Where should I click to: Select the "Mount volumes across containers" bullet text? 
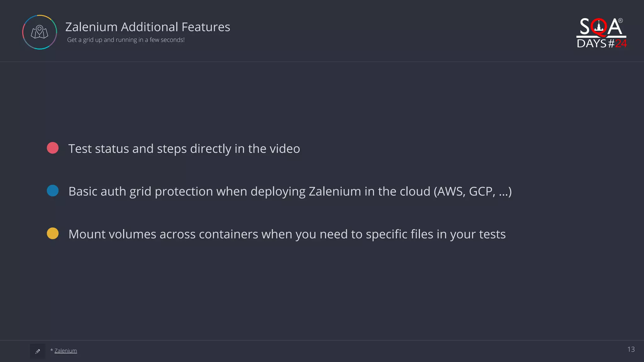click(287, 234)
